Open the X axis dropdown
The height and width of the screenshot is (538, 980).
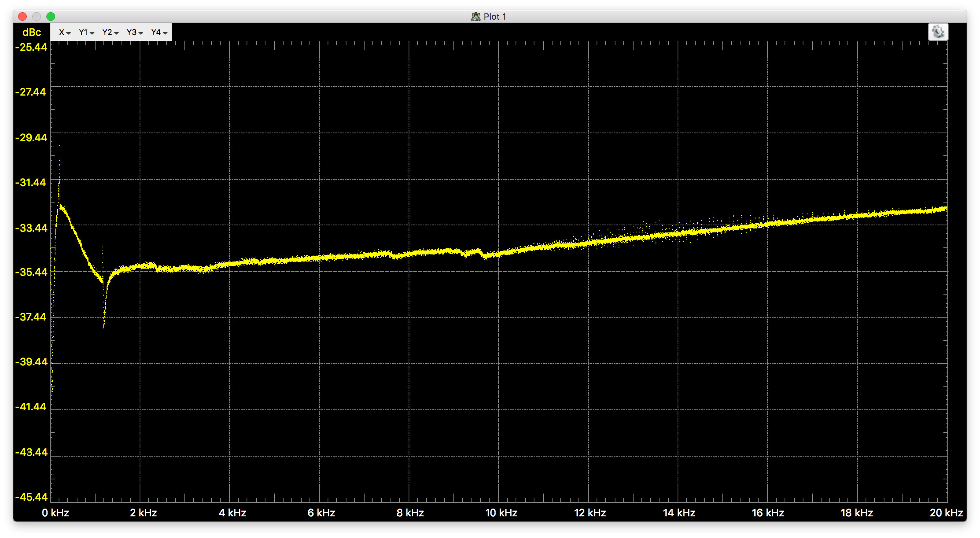(64, 32)
